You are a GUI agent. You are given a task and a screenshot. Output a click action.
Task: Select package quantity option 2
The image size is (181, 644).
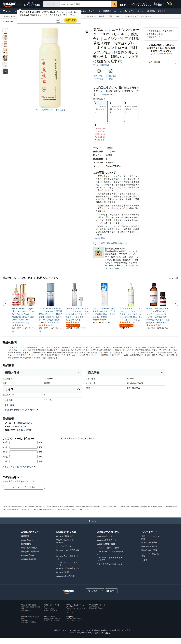[x=116, y=112]
